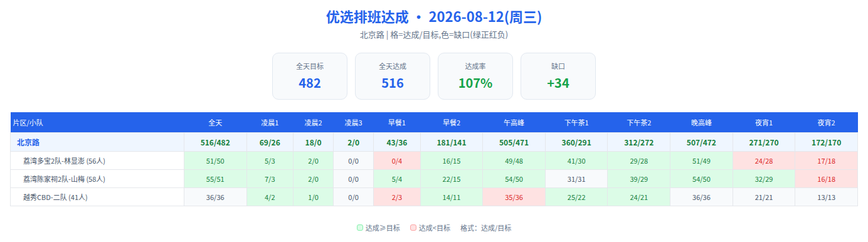The image size is (868, 242).
Task: Click 林显澎 team 午高峰 cell 49/48
Action: [x=514, y=160]
